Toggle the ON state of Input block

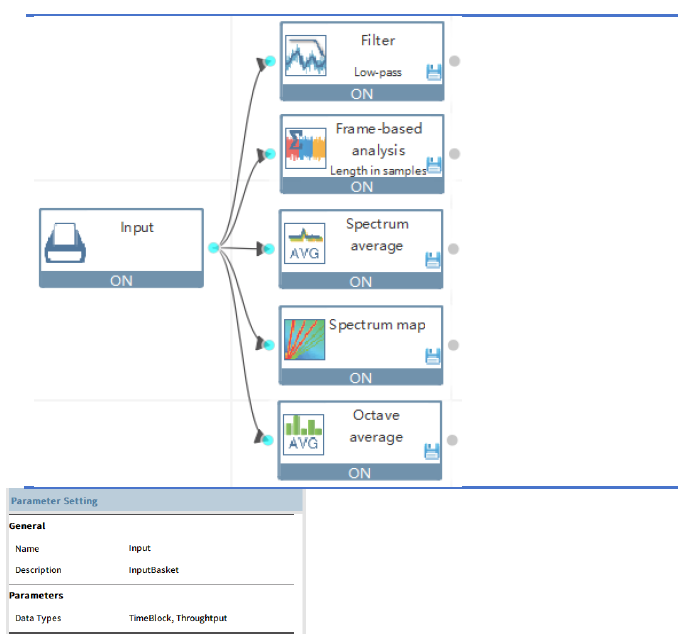[121, 280]
